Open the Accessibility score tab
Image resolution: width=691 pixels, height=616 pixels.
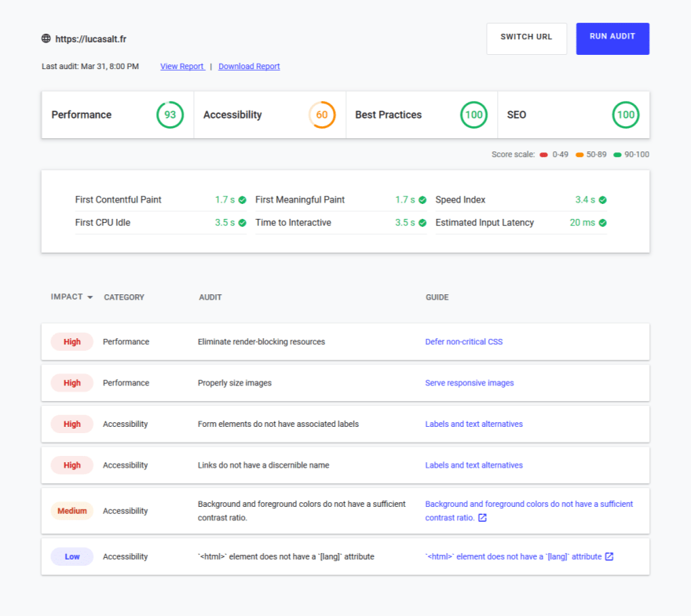coord(269,115)
